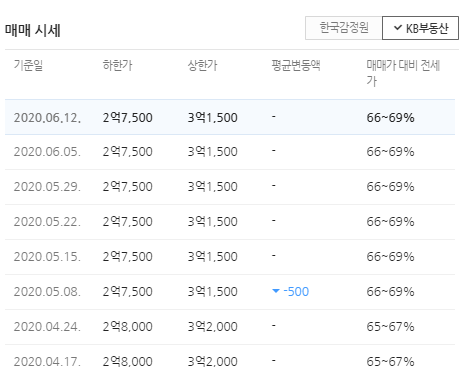
Task: Select the date 2020.05.22.
Action: tap(47, 222)
